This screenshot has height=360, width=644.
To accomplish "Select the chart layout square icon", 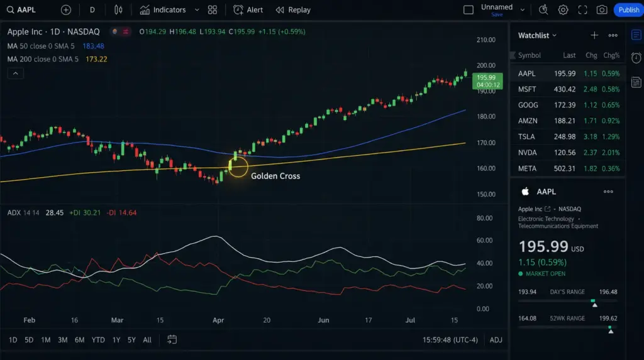I will click(468, 10).
